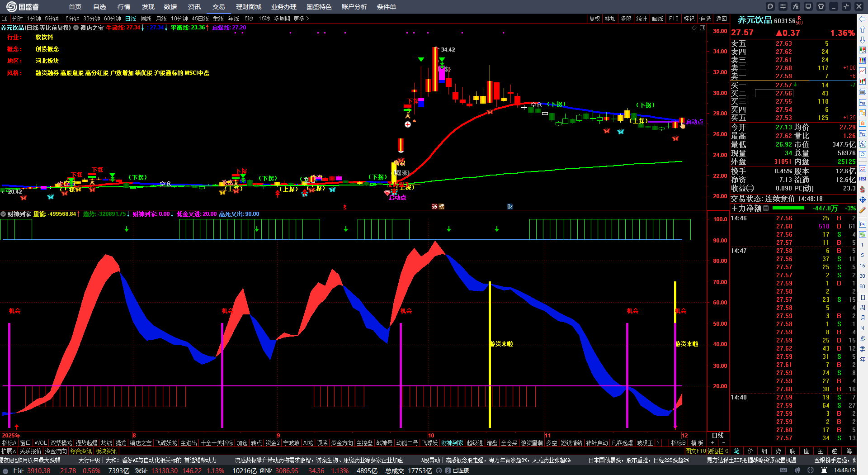Toggle the -自选 watchlist button

[705, 19]
